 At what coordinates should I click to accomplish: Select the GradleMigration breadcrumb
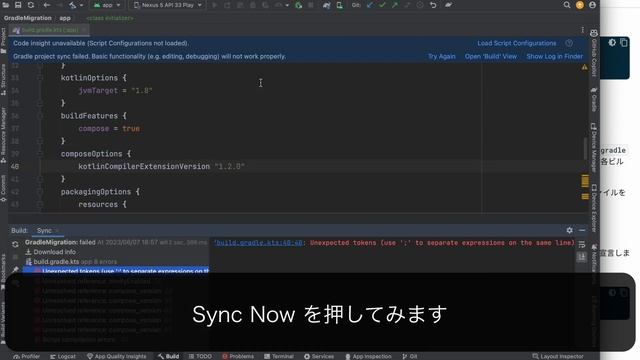pyautogui.click(x=28, y=18)
